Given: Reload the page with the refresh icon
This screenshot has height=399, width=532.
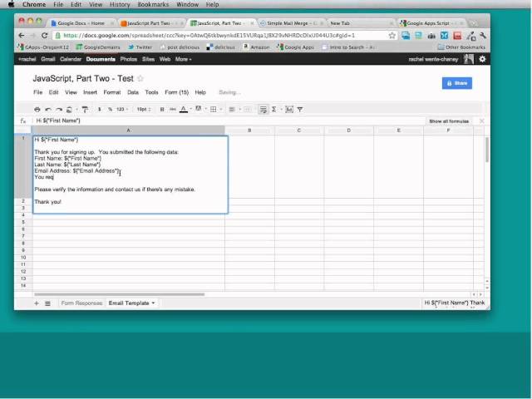Looking at the screenshot, I should [44, 35].
